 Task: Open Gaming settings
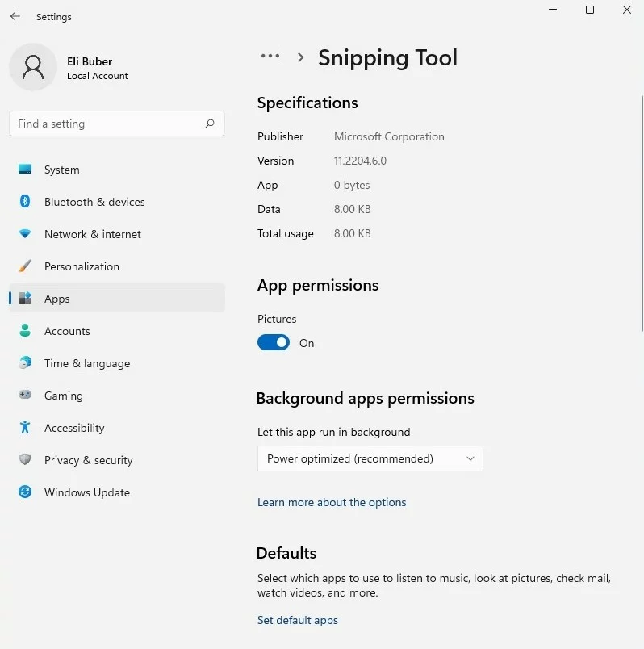click(117, 396)
